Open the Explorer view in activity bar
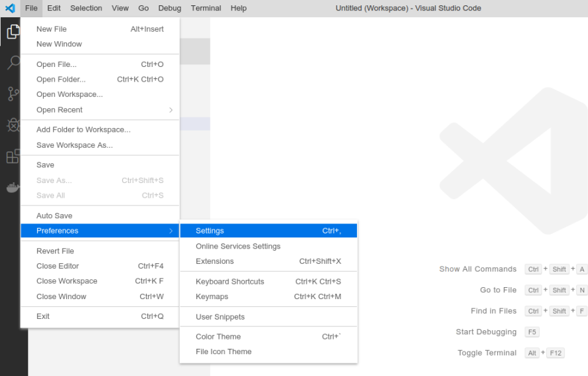Viewport: 588px width, 376px height. tap(13, 32)
